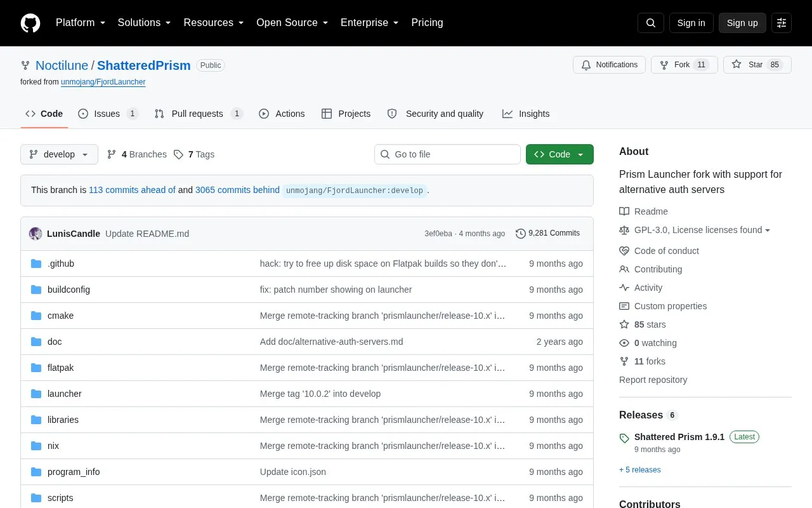Open the 113 commits ahead of link

pyautogui.click(x=132, y=190)
